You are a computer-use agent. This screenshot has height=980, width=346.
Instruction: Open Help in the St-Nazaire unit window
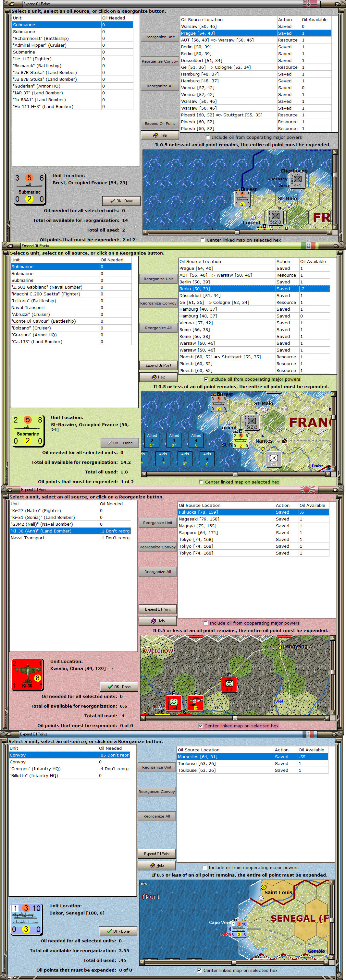(158, 377)
